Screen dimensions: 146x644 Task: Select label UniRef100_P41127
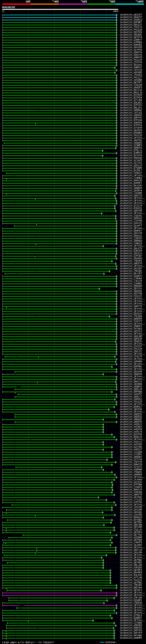(x=131, y=77)
